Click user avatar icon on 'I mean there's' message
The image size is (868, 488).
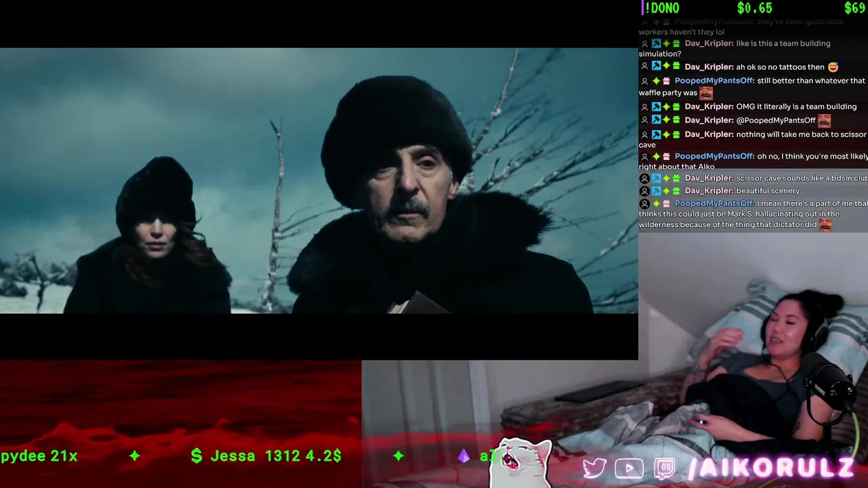coord(645,204)
